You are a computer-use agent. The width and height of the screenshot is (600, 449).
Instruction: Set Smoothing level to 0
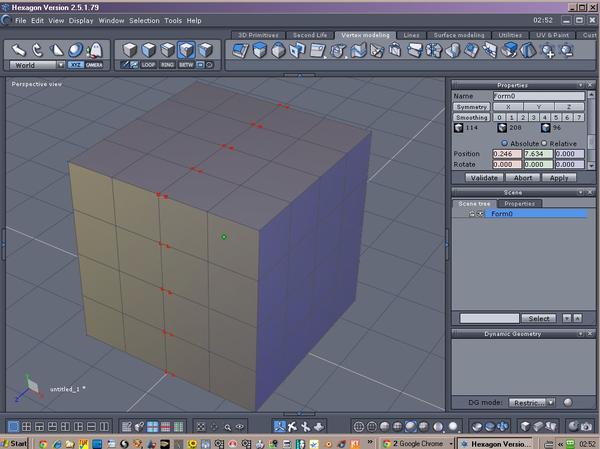pos(499,117)
